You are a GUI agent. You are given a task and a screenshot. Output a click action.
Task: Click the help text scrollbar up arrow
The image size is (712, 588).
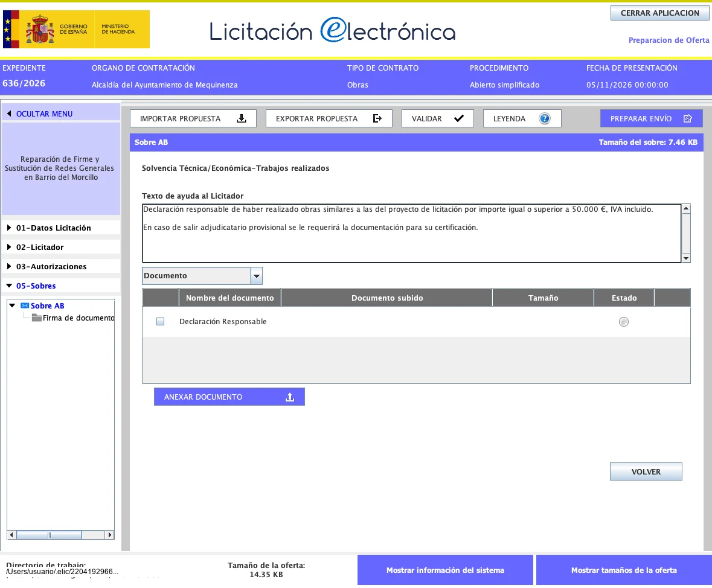click(686, 208)
